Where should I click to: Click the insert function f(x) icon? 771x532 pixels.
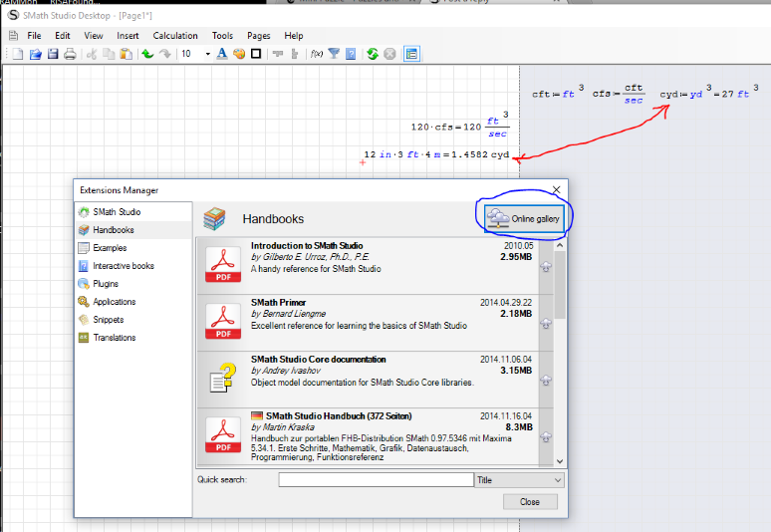(317, 54)
